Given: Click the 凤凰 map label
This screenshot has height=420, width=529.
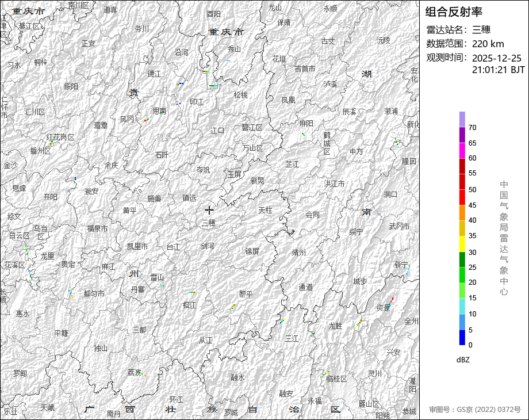Looking at the screenshot, I should click(289, 100).
